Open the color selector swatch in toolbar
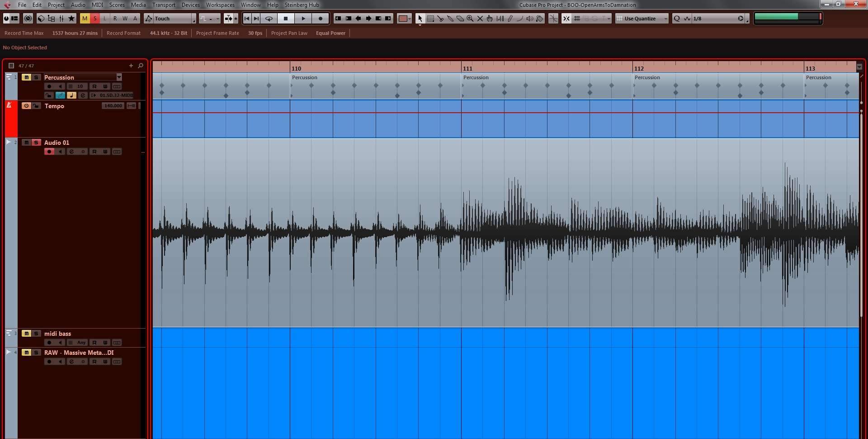Image resolution: width=868 pixels, height=439 pixels. coord(402,19)
